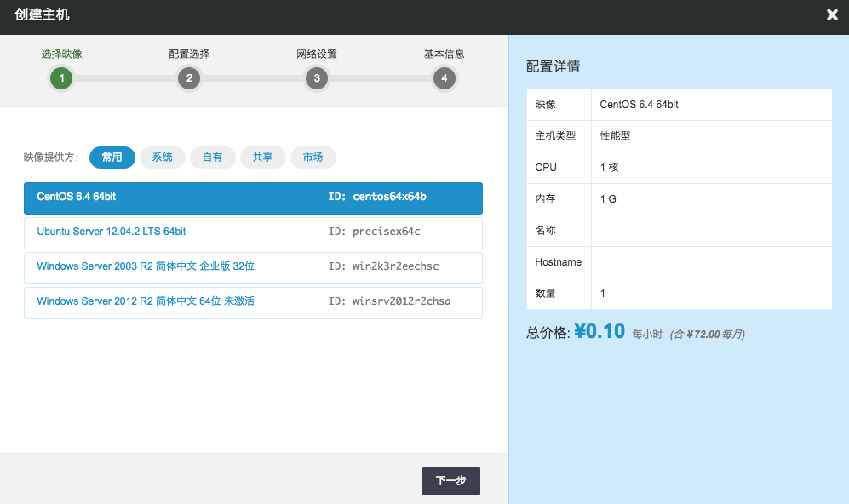Click step 2 circle 配置选择

(189, 79)
